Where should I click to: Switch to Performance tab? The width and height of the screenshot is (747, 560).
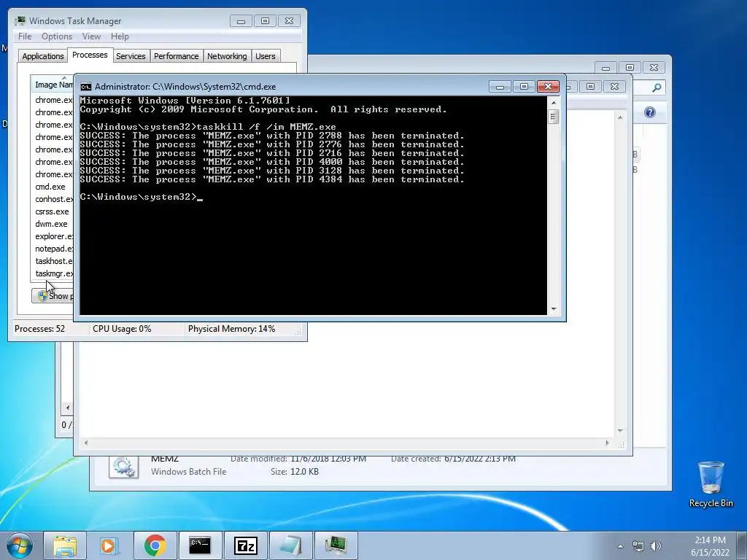[177, 56]
